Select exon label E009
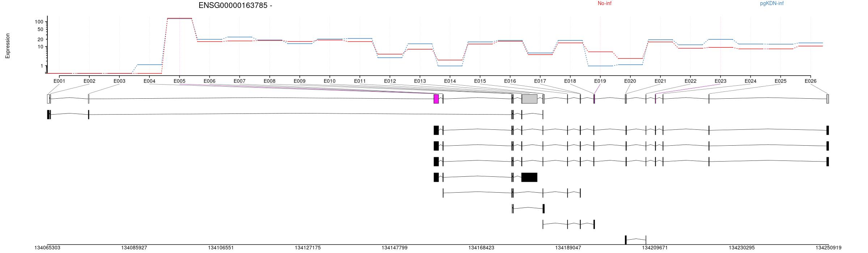 pyautogui.click(x=299, y=81)
